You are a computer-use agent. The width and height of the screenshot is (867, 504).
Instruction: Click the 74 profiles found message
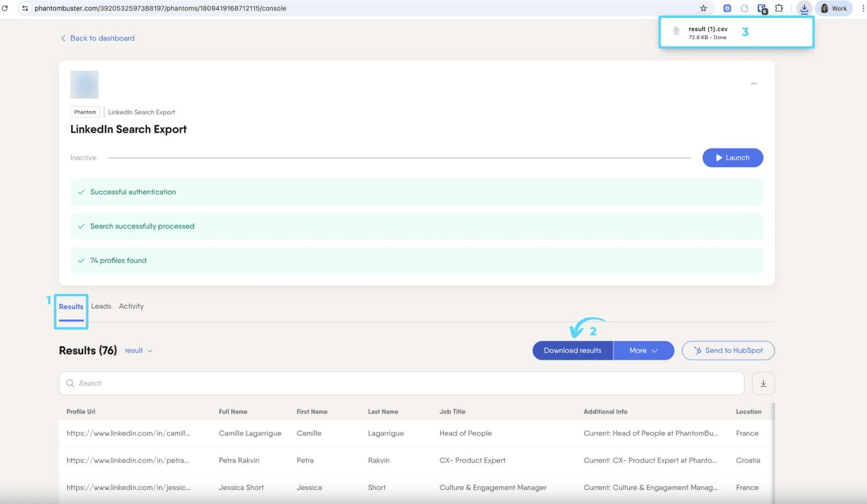pyautogui.click(x=416, y=261)
